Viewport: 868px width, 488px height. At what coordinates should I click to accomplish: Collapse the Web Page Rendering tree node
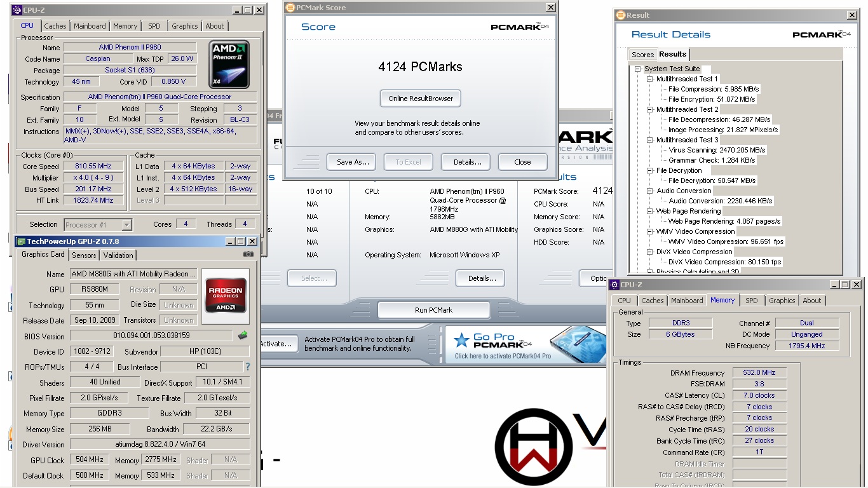pyautogui.click(x=649, y=211)
